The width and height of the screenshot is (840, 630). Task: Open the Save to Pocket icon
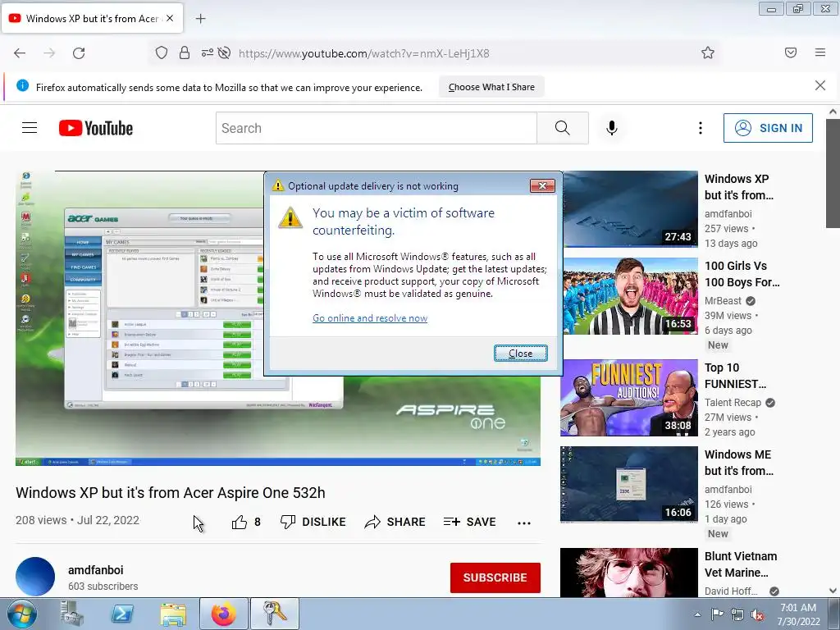pyautogui.click(x=791, y=52)
